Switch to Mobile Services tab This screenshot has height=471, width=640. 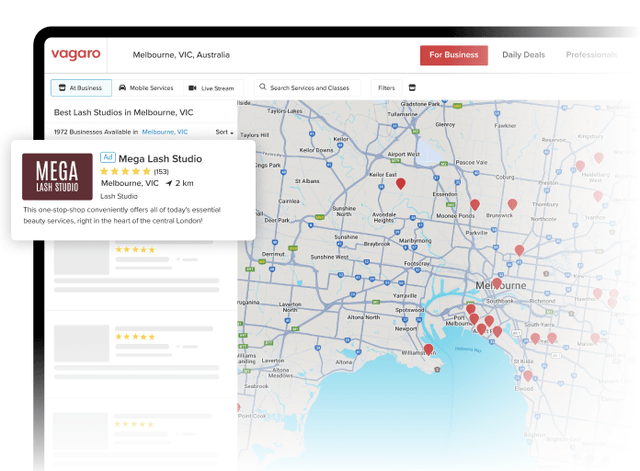click(x=146, y=88)
